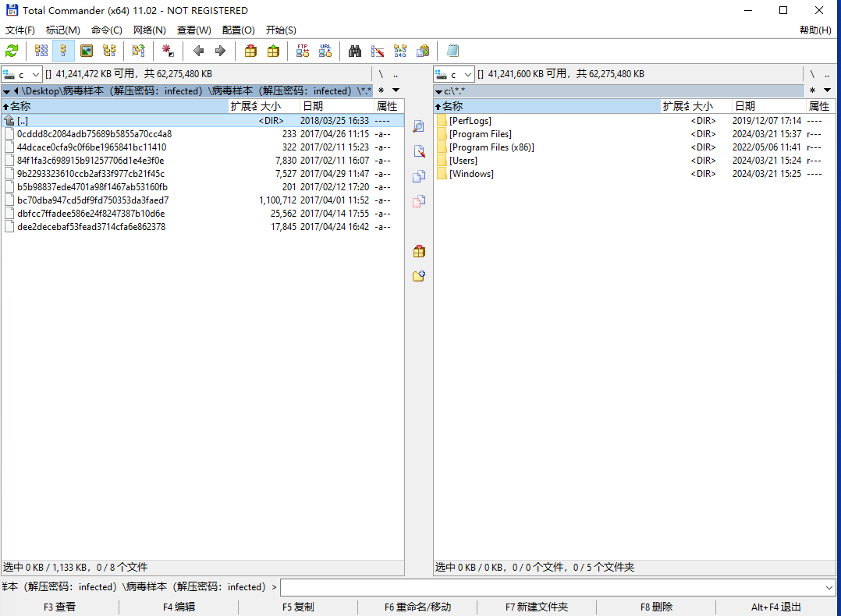This screenshot has width=841, height=616.
Task: Open the 网络(N) menu
Action: (x=150, y=30)
